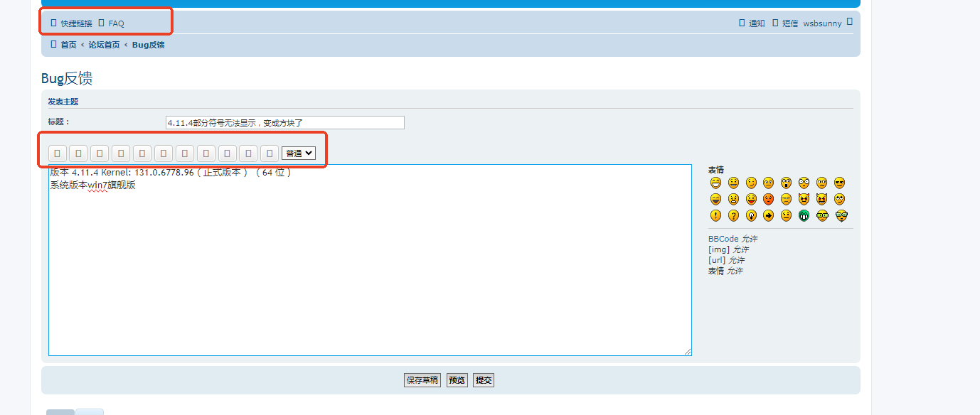Insert a code block from the toolbar
Viewport: 980px width, 415px height.
tap(142, 153)
